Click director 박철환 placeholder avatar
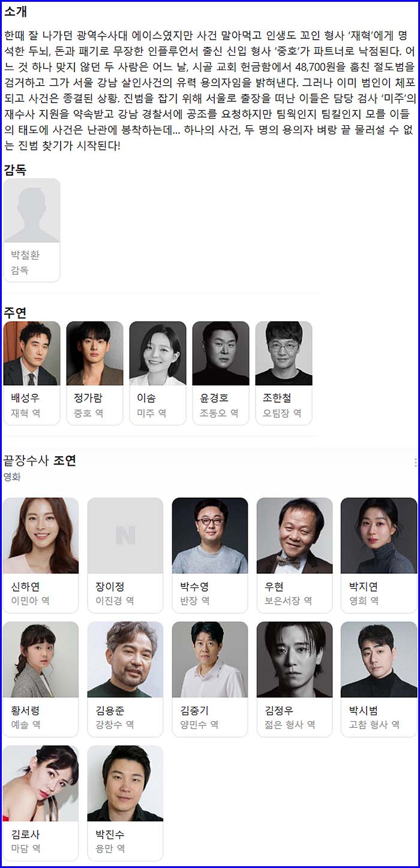Image resolution: width=420 pixels, height=868 pixels. pyautogui.click(x=32, y=210)
